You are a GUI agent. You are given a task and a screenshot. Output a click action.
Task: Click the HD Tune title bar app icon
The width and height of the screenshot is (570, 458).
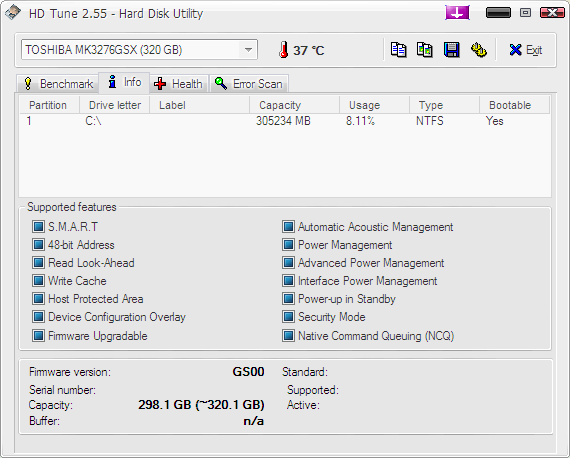[x=13, y=13]
